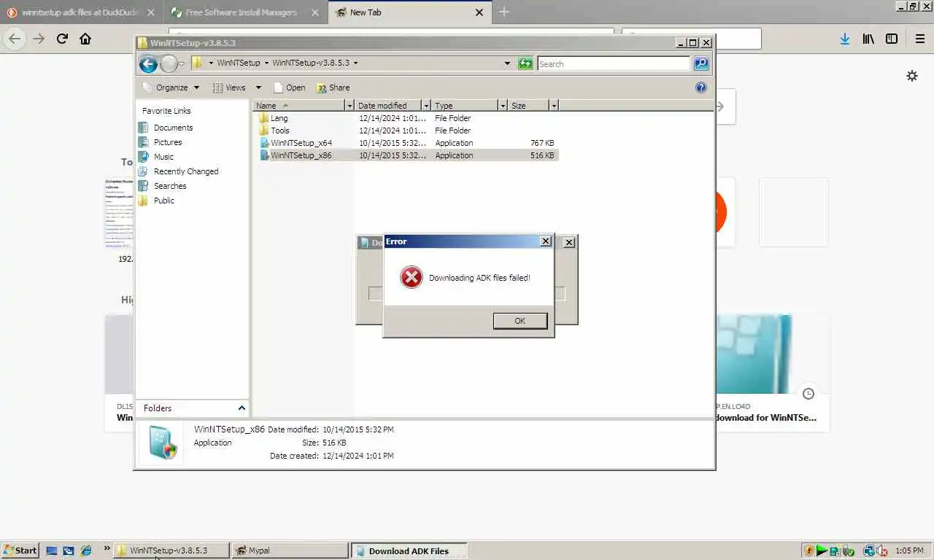Viewport: 934px width, 560px height.
Task: Switch to Free Software Install Managers tab
Action: pyautogui.click(x=244, y=12)
